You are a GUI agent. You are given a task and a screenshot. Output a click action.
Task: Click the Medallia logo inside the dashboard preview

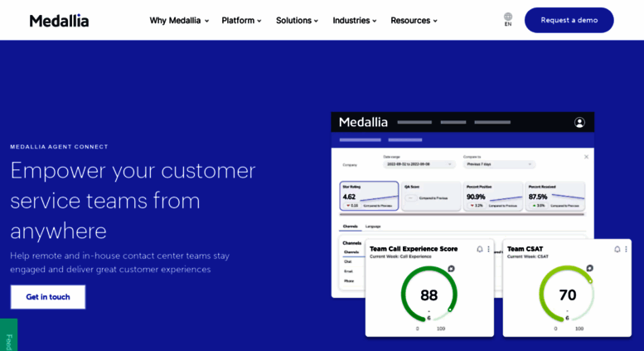coord(363,122)
